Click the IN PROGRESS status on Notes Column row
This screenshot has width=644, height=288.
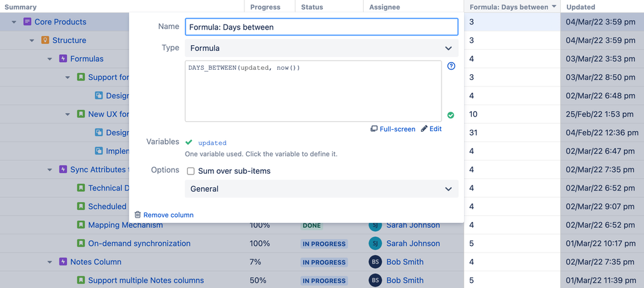coord(324,262)
